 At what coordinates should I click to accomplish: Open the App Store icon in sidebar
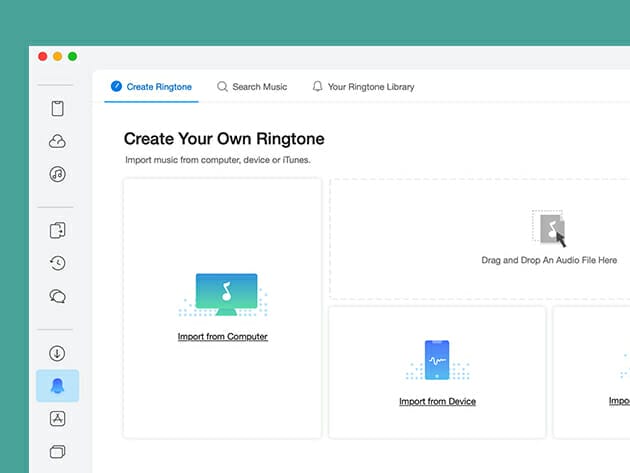57,419
